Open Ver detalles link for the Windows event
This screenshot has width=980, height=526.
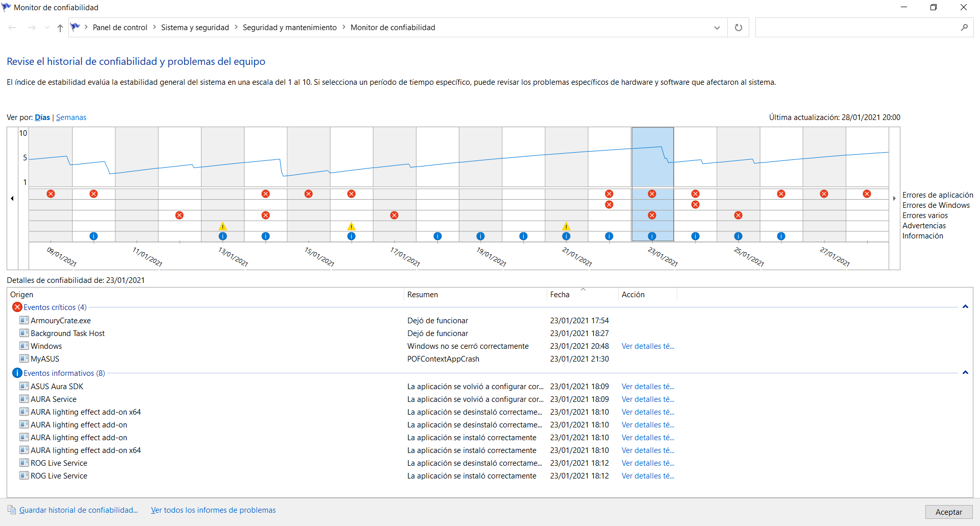[648, 346]
